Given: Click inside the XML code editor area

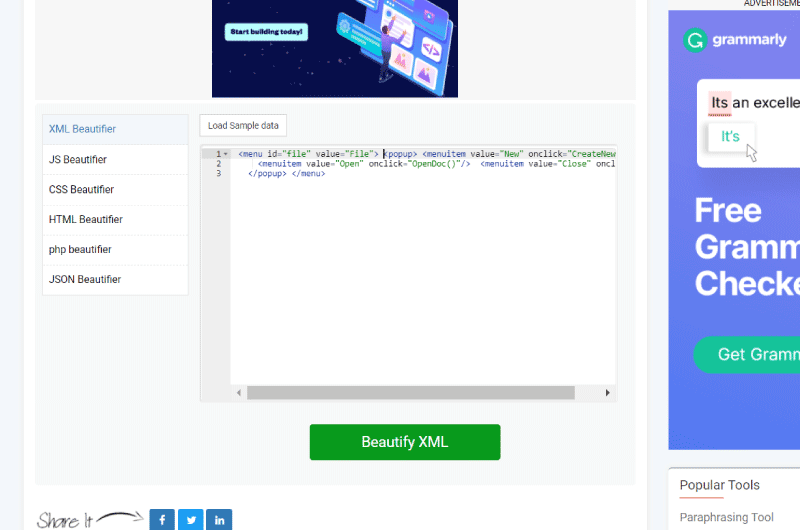Looking at the screenshot, I should coord(423,265).
